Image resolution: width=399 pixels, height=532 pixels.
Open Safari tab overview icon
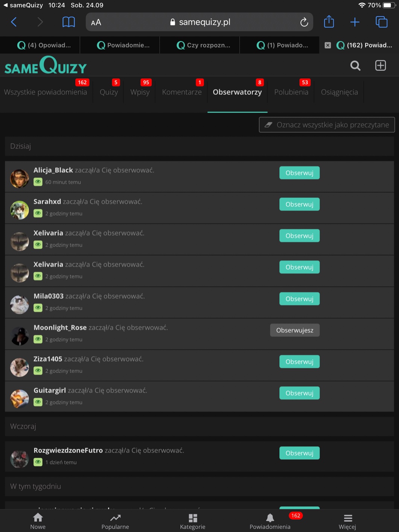(381, 22)
